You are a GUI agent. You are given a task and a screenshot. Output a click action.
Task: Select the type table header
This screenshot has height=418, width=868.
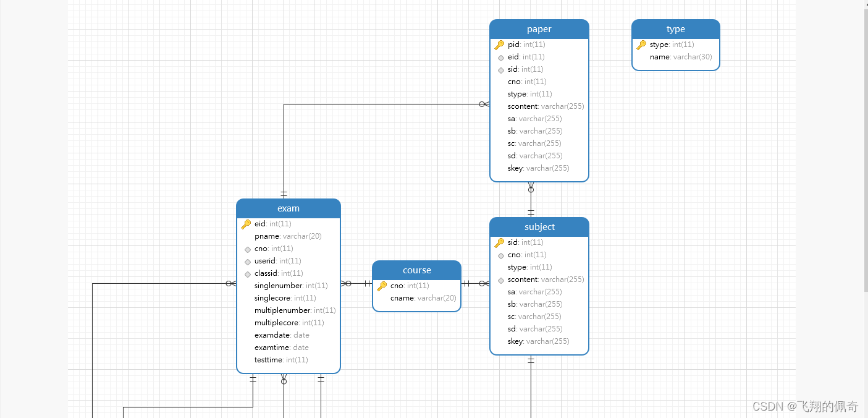676,29
